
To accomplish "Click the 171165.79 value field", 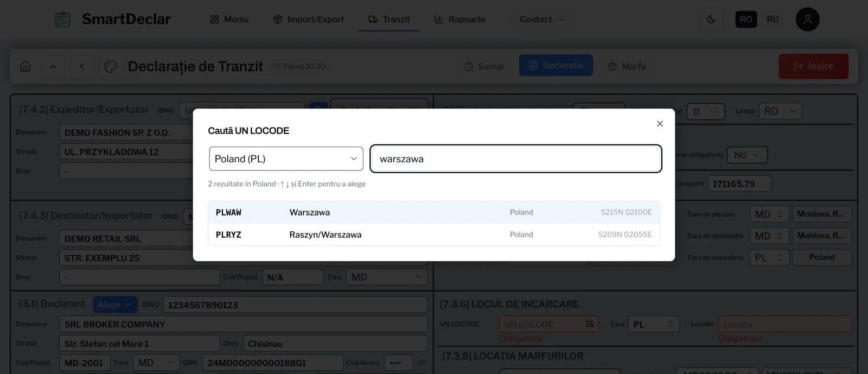I will coord(739,183).
